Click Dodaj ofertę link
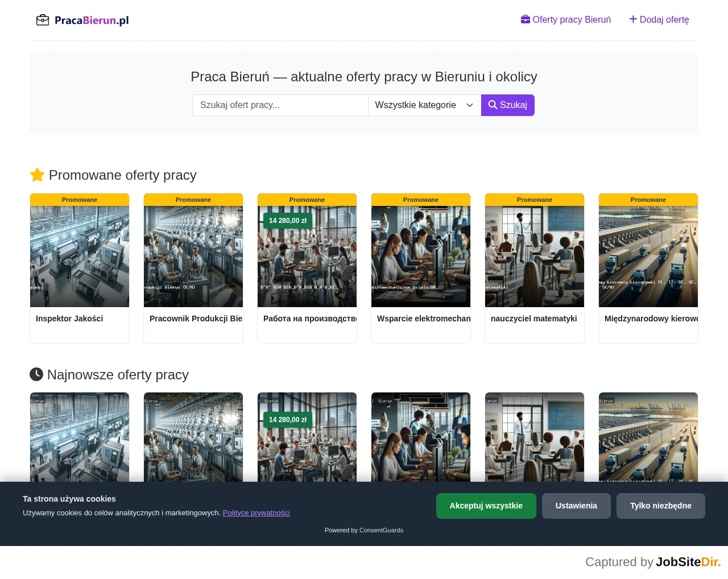Screen dimensions: 728x579 click(x=659, y=19)
